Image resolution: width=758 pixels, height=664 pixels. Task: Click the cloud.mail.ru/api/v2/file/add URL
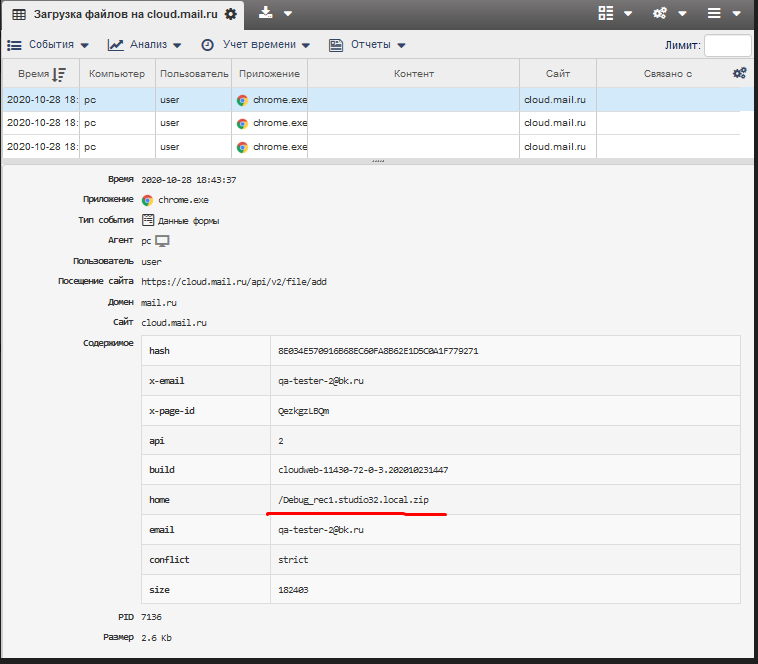point(234,282)
